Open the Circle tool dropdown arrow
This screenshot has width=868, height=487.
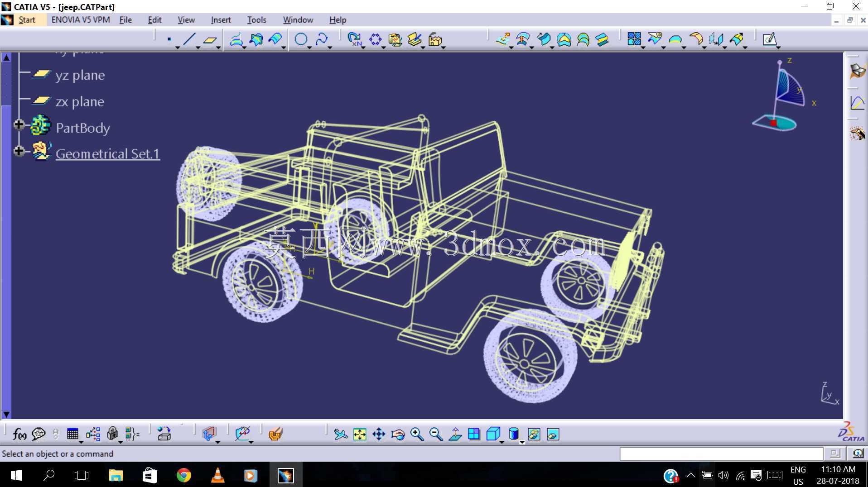(309, 48)
